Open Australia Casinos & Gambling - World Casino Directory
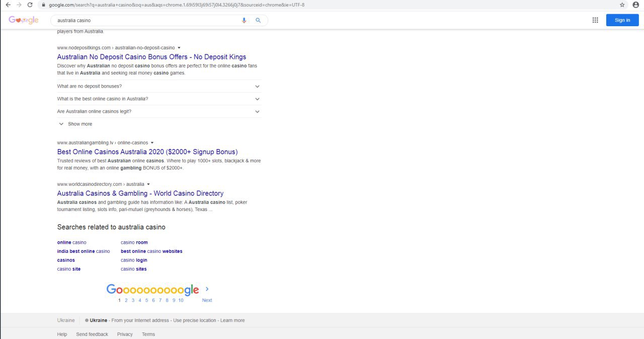 [140, 193]
